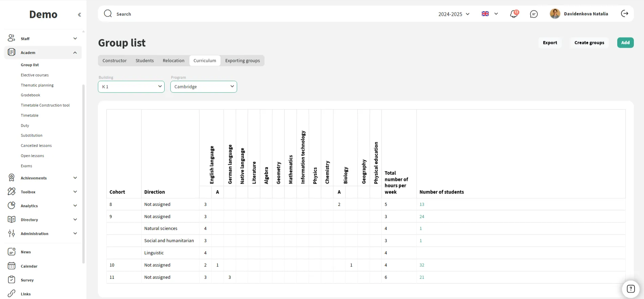644x299 pixels.
Task: Switch to the Exporting groups tab
Action: click(242, 61)
